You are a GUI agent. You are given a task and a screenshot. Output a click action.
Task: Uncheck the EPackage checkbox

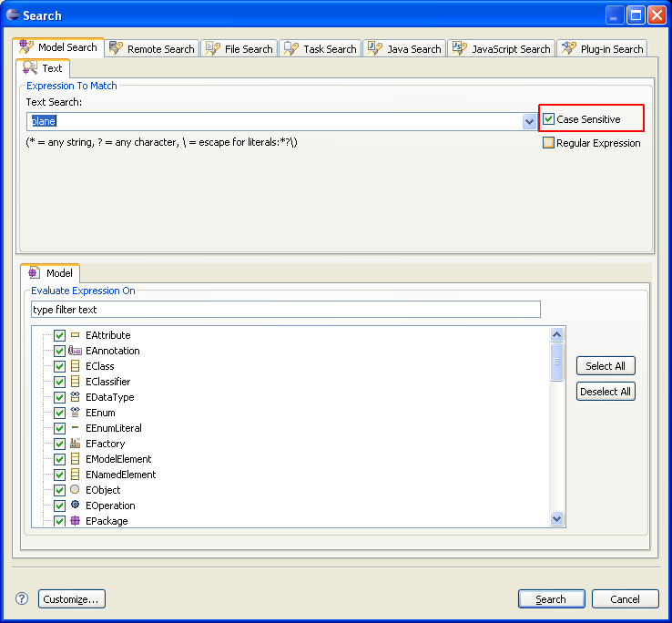point(59,521)
